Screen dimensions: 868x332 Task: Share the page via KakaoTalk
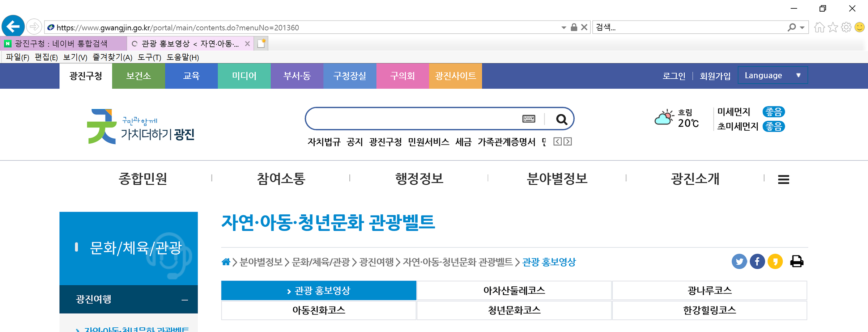click(775, 261)
